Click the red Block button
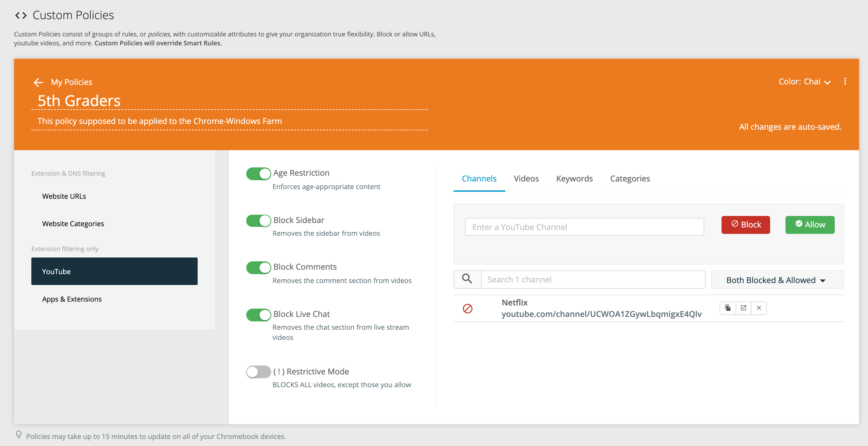 (x=745, y=225)
